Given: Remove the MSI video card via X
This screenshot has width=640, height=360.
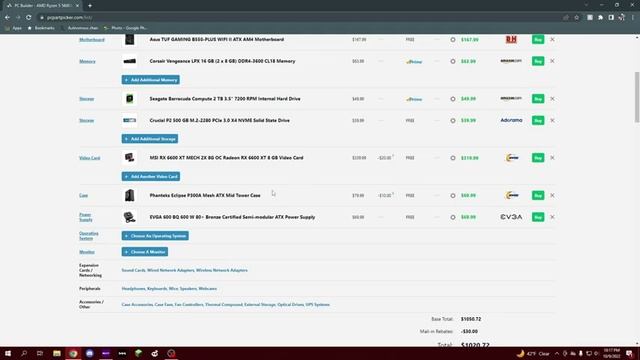Looking at the screenshot, I should coord(552,158).
